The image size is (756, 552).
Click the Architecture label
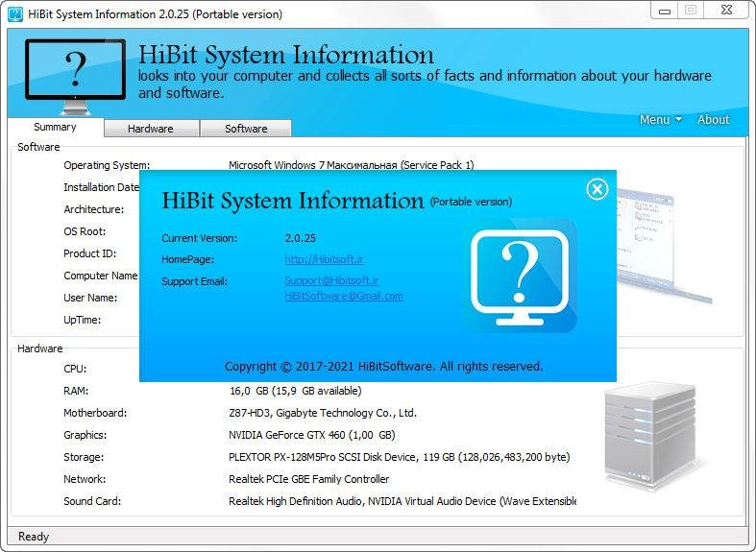93,209
